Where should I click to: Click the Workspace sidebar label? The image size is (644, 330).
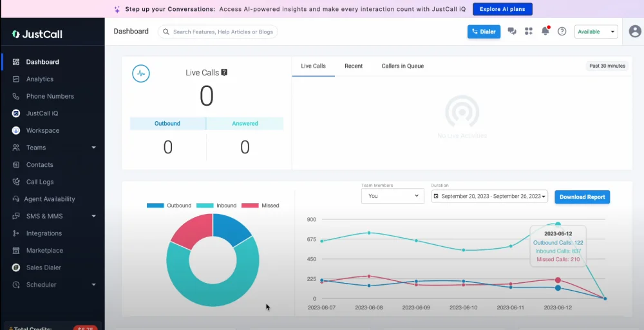tap(43, 130)
